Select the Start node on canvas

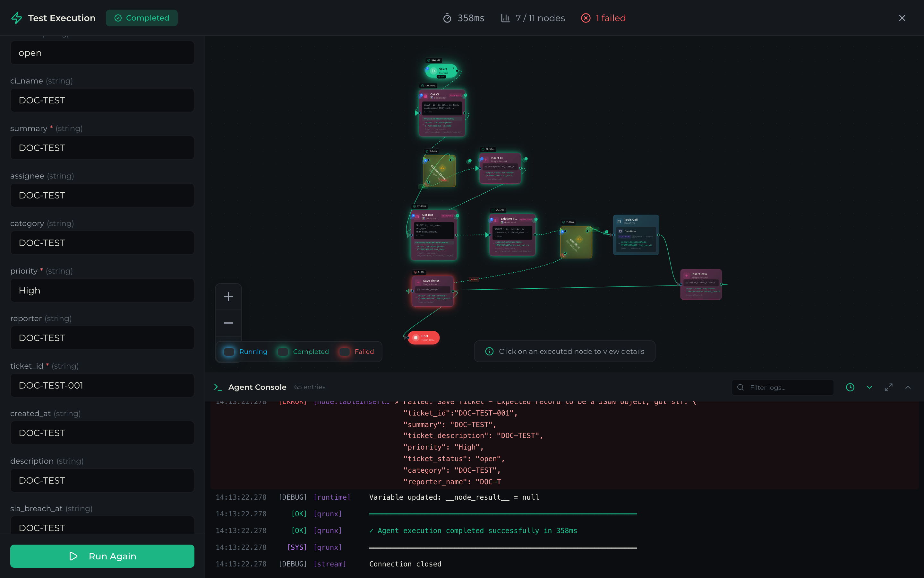441,71
